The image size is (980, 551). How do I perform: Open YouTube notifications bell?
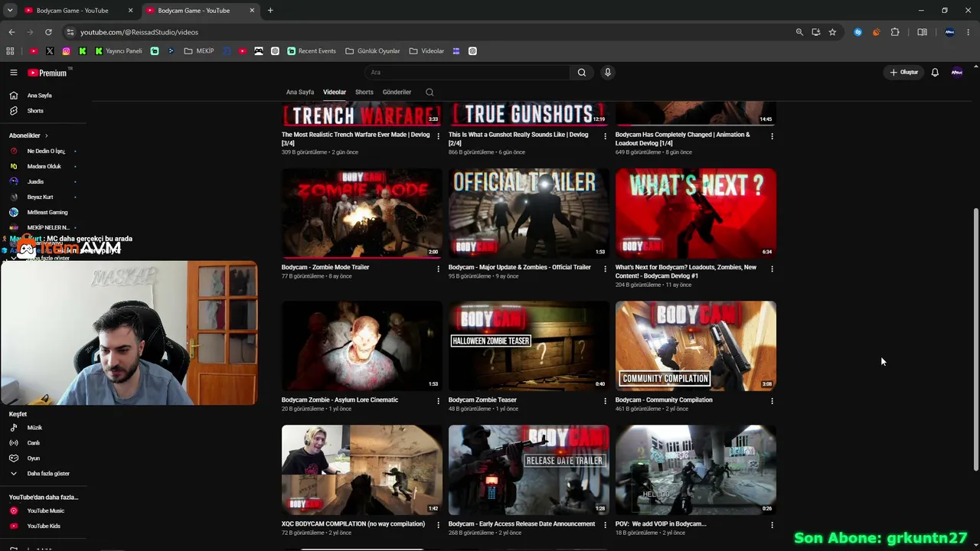click(x=935, y=73)
